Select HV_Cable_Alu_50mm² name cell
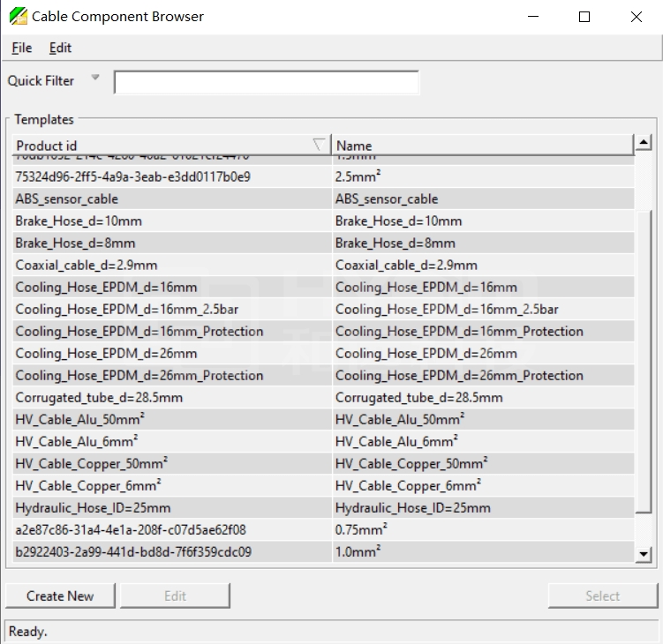 pos(483,419)
